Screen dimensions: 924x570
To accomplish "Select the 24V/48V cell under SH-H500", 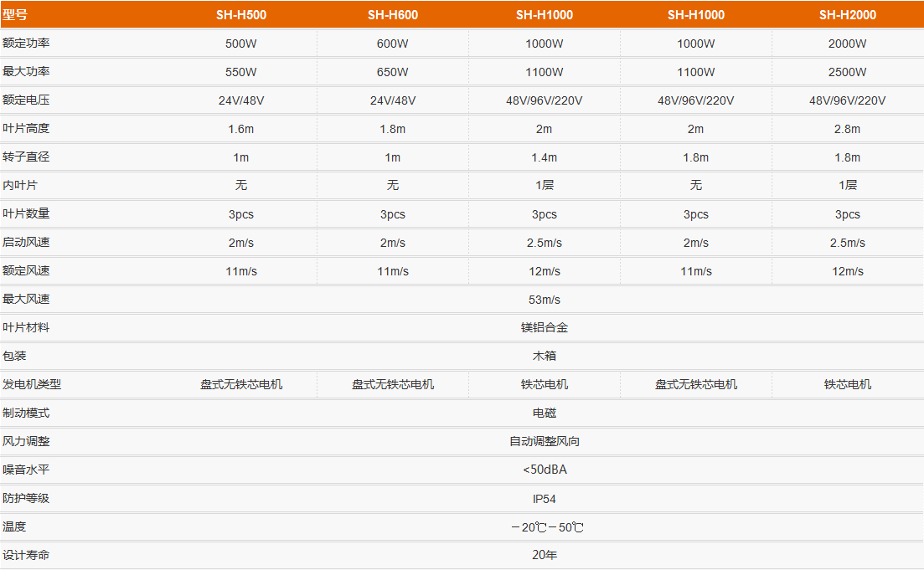I will tap(241, 100).
